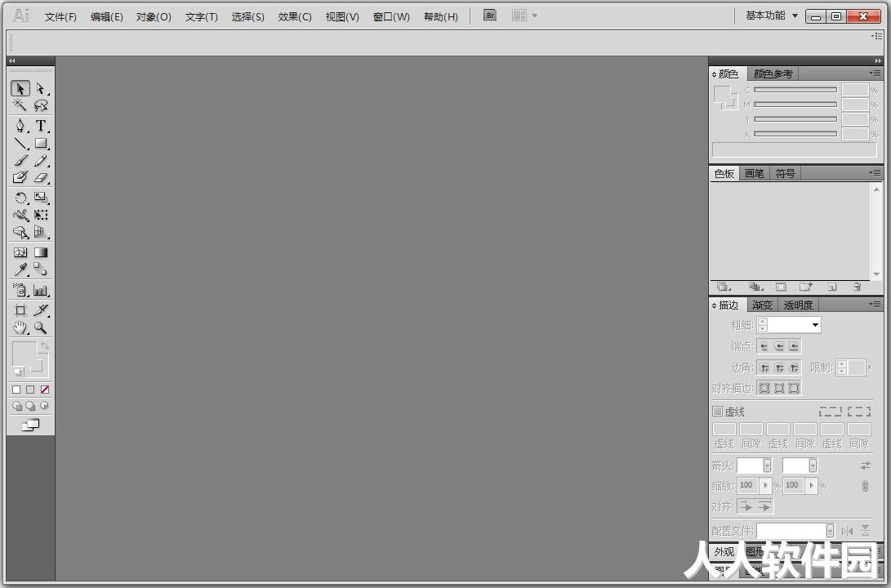Switch to the 画笔 tab
891x588 pixels.
point(754,173)
